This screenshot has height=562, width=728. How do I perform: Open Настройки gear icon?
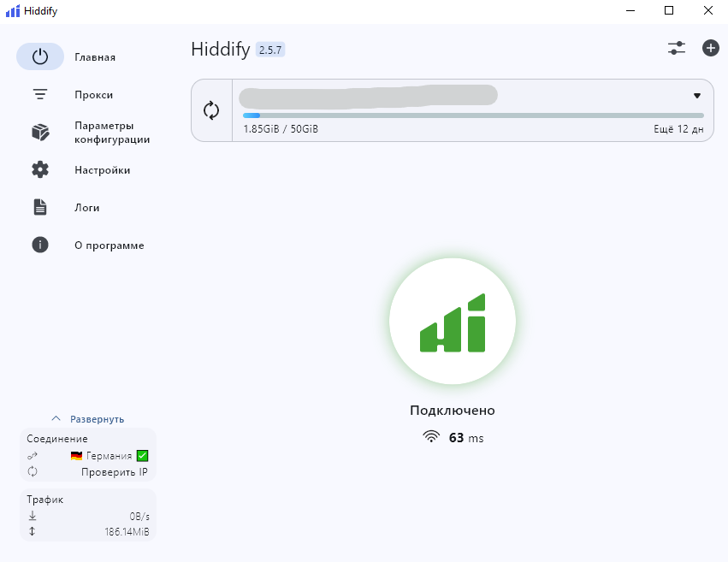[40, 170]
